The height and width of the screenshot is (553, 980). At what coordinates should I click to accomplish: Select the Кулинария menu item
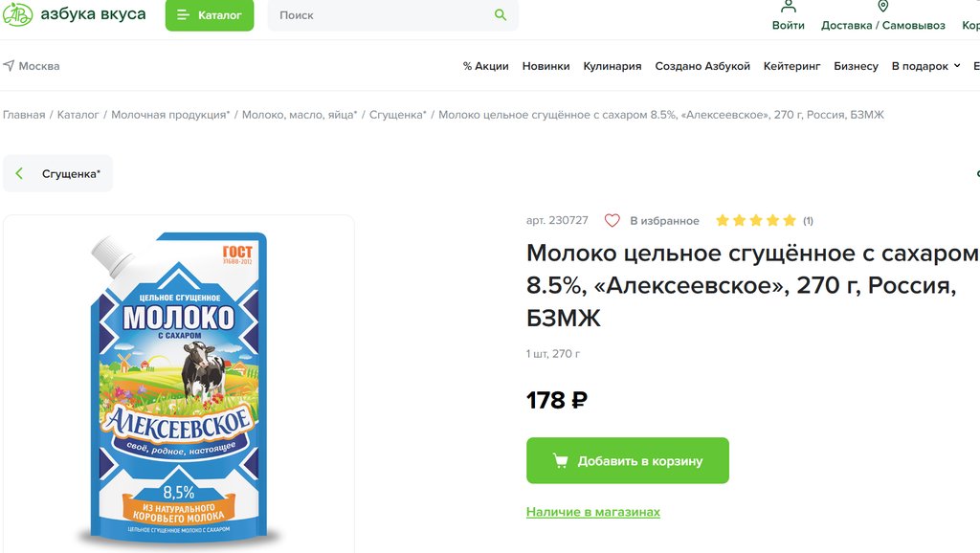coord(612,66)
